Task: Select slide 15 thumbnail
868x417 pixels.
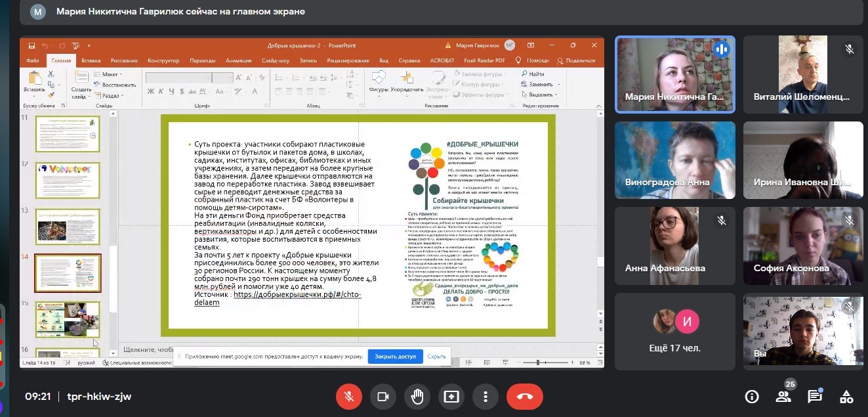Action: [68, 319]
